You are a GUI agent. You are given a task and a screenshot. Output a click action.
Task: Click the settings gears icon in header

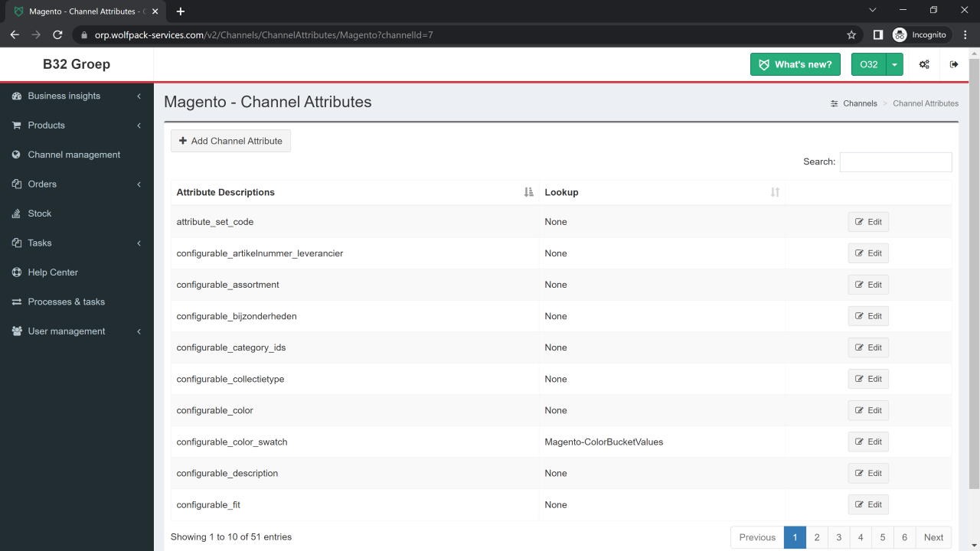click(924, 64)
